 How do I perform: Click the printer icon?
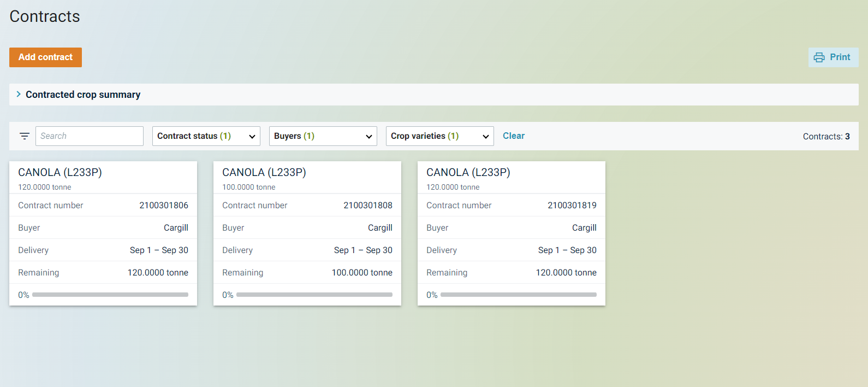pos(819,57)
